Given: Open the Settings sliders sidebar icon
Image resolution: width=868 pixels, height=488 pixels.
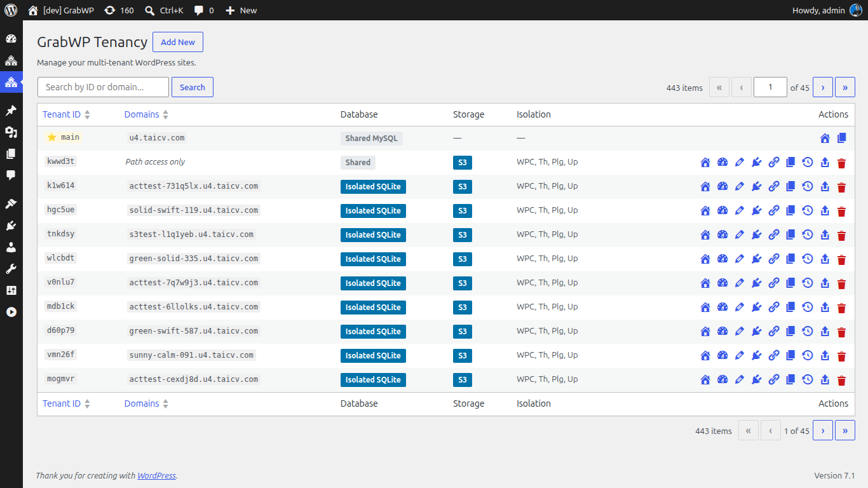Looking at the screenshot, I should coord(11,290).
